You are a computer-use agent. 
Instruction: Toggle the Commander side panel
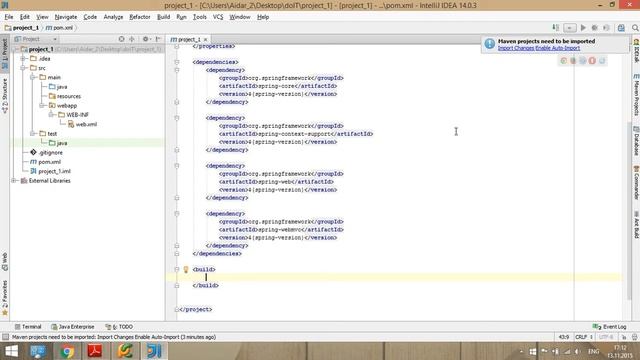[x=636, y=182]
